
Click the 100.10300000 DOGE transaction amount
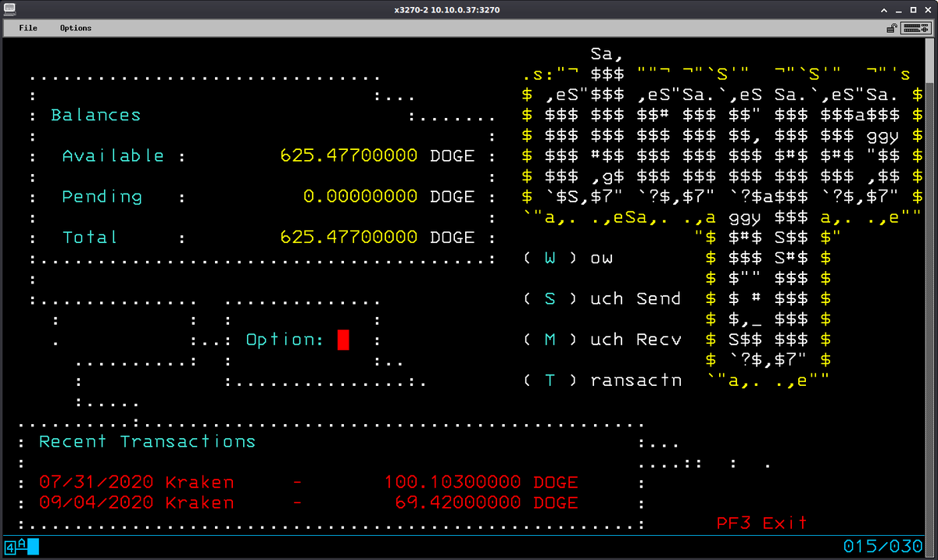(482, 482)
